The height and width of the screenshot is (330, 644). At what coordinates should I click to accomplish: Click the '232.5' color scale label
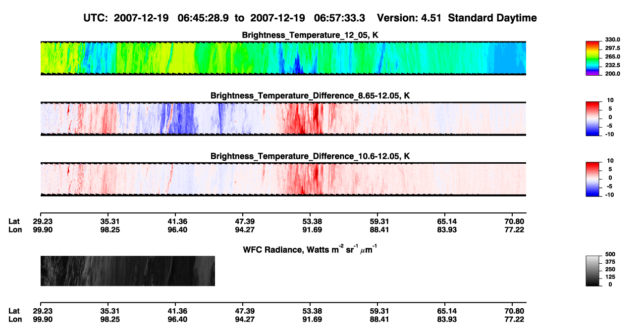point(613,65)
